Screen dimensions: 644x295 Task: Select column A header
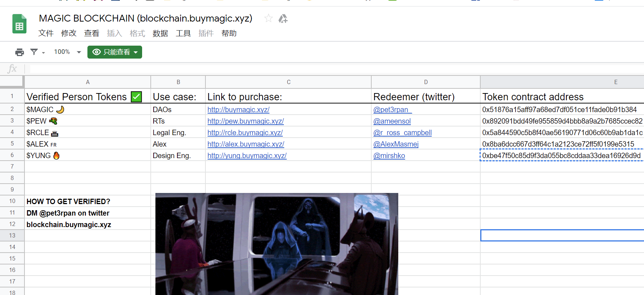(x=88, y=82)
